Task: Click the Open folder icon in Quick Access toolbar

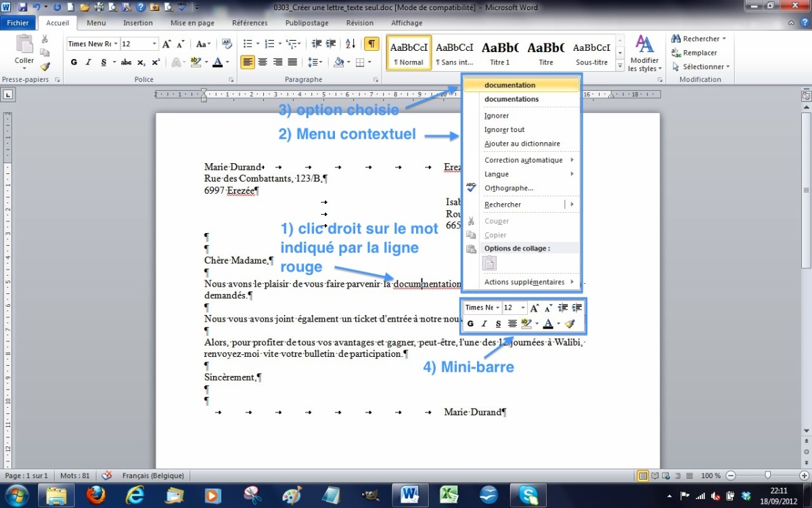Action: 84,7
